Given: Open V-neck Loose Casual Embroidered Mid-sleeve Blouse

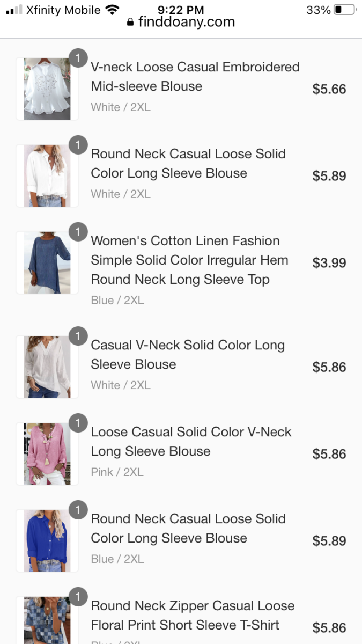Looking at the screenshot, I should point(195,77).
